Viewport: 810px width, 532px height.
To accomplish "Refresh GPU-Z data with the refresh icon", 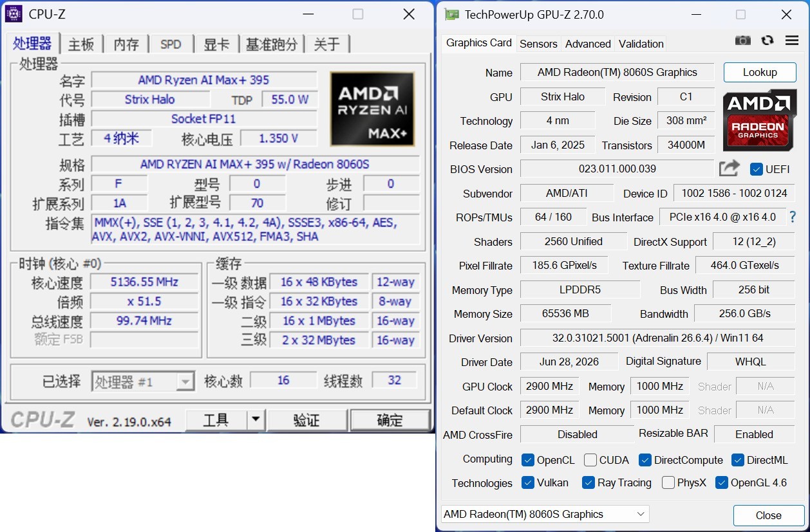I will 767,41.
